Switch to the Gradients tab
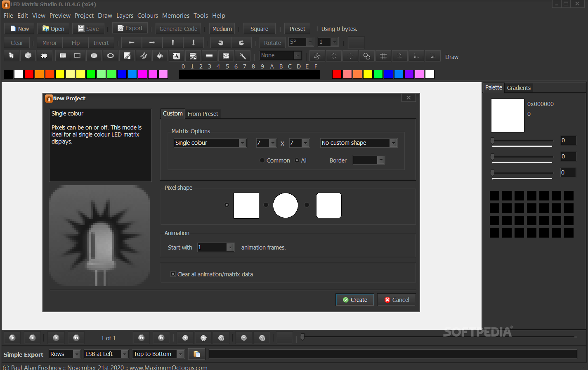Screen dimensions: 588x370 519,88
